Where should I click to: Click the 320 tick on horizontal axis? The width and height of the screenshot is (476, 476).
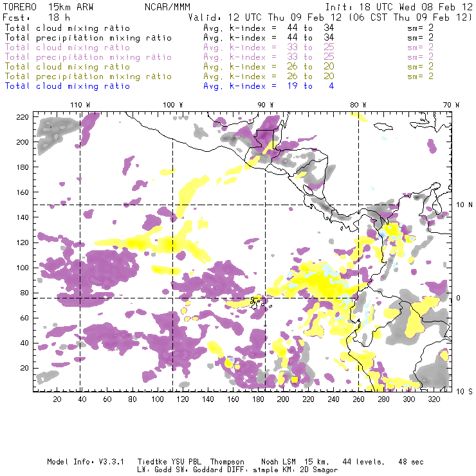point(434,399)
